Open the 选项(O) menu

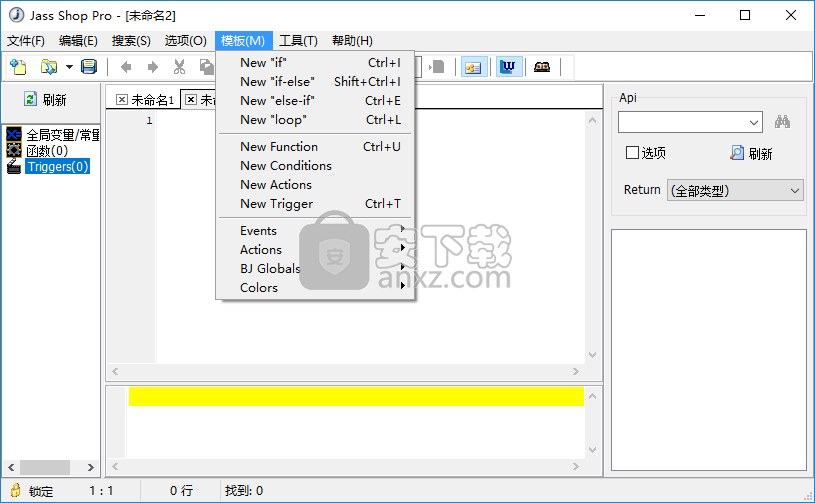[x=186, y=41]
